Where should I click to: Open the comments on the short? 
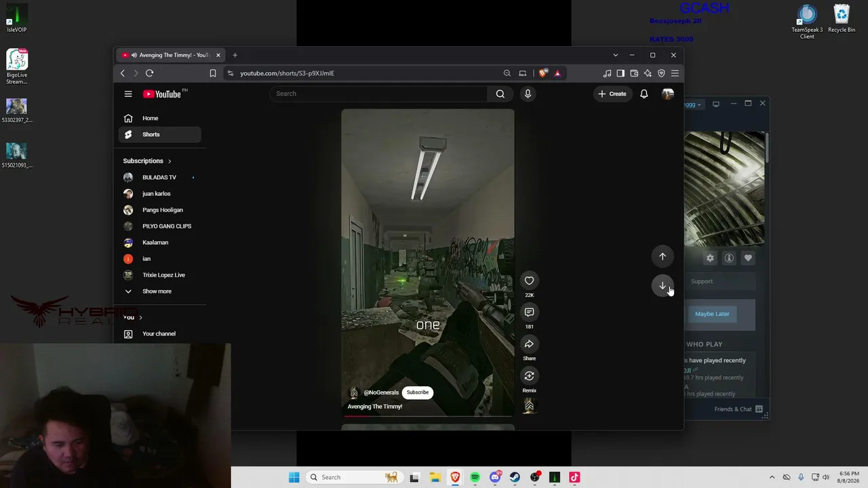(529, 312)
